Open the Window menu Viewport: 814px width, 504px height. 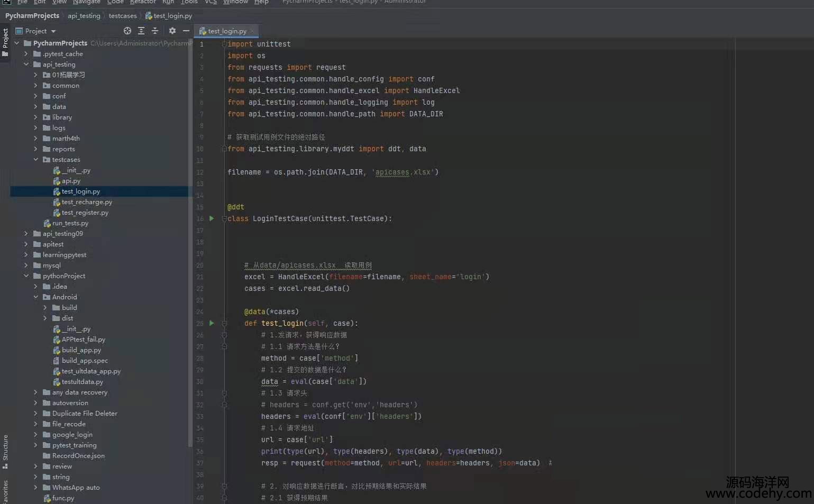click(235, 2)
